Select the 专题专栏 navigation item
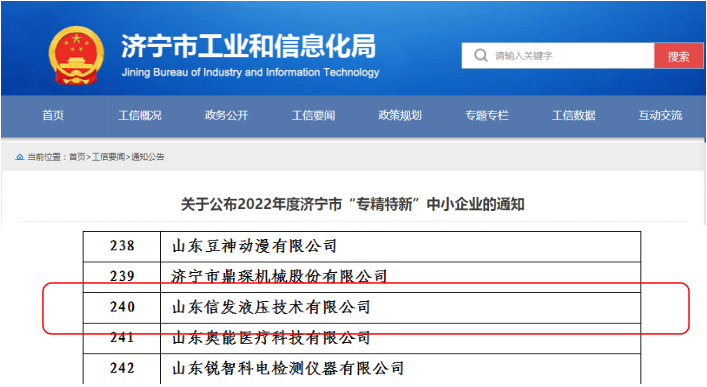The image size is (707, 387). pos(487,115)
